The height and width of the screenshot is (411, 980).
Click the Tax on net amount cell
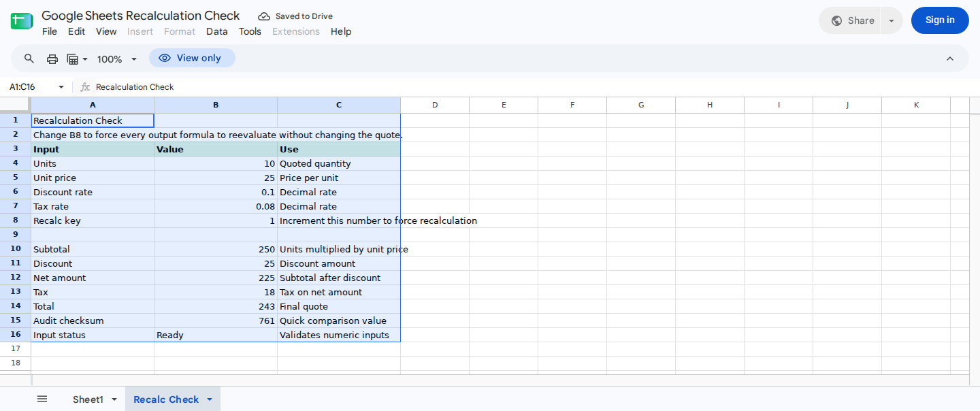339,292
